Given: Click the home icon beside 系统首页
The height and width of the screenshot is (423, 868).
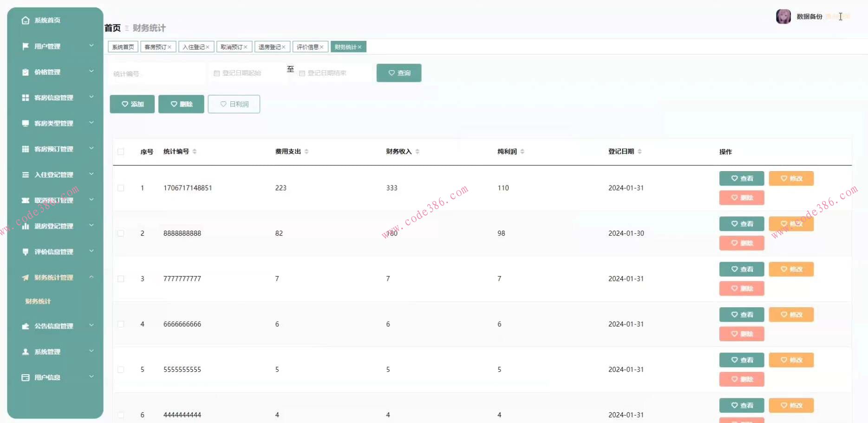Looking at the screenshot, I should pyautogui.click(x=26, y=20).
